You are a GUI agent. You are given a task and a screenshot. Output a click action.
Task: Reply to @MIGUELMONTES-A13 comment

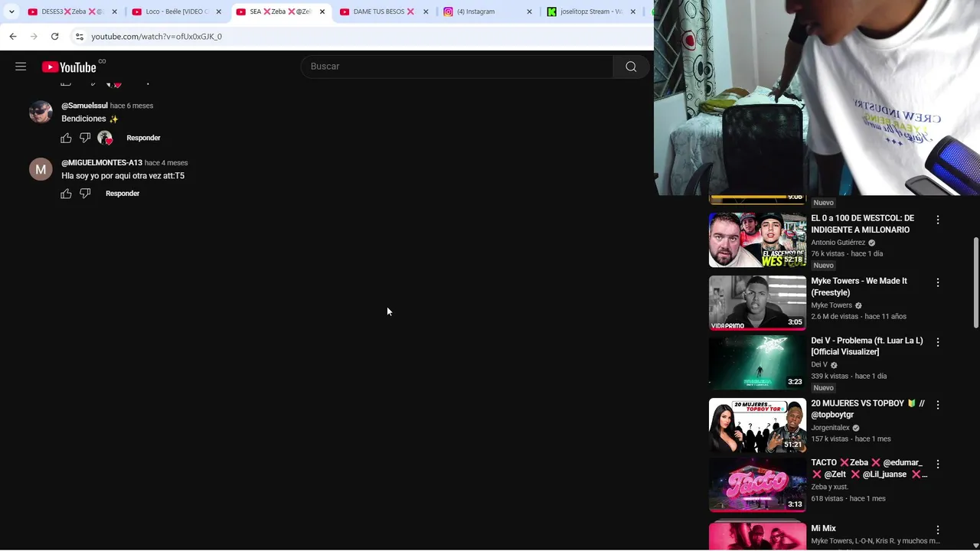122,194
